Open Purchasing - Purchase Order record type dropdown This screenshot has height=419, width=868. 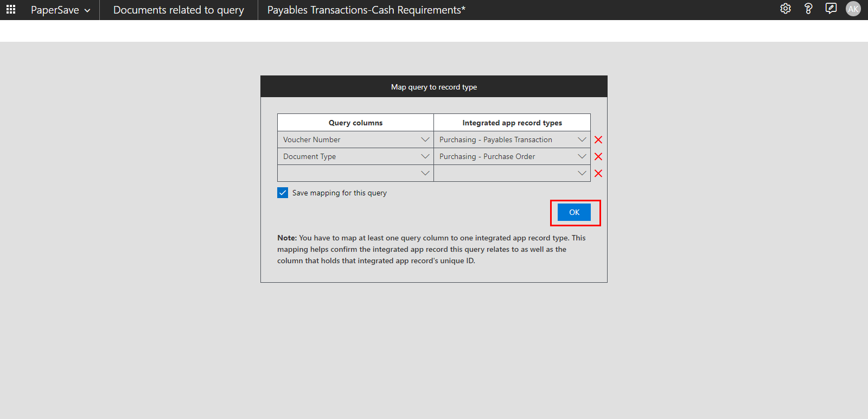pos(582,157)
